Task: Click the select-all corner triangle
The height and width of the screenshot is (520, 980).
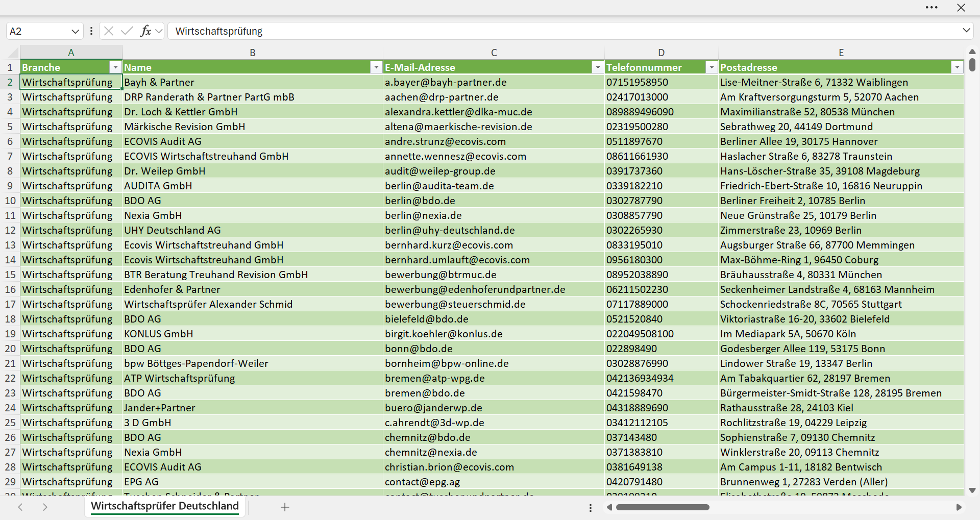Action: click(13, 53)
